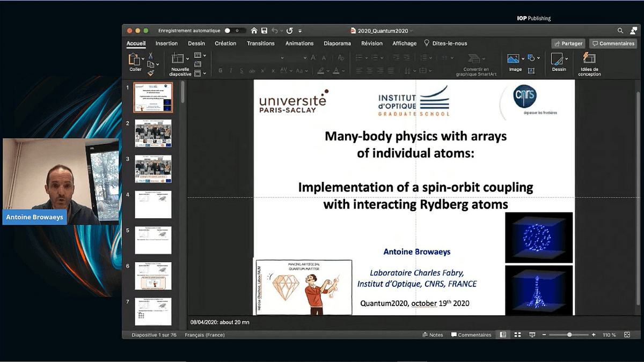This screenshot has width=644, height=362.
Task: Toggle Commentaires pane in status bar
Action: coord(471,335)
